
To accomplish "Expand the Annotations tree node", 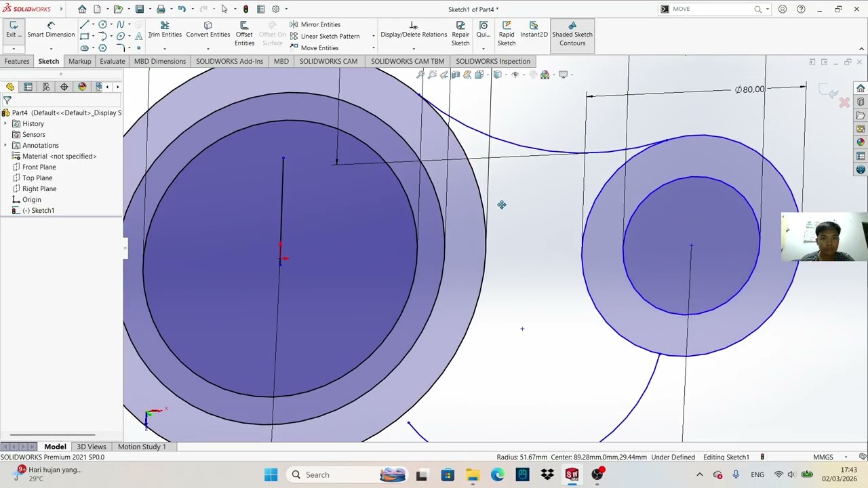I will [x=6, y=146].
